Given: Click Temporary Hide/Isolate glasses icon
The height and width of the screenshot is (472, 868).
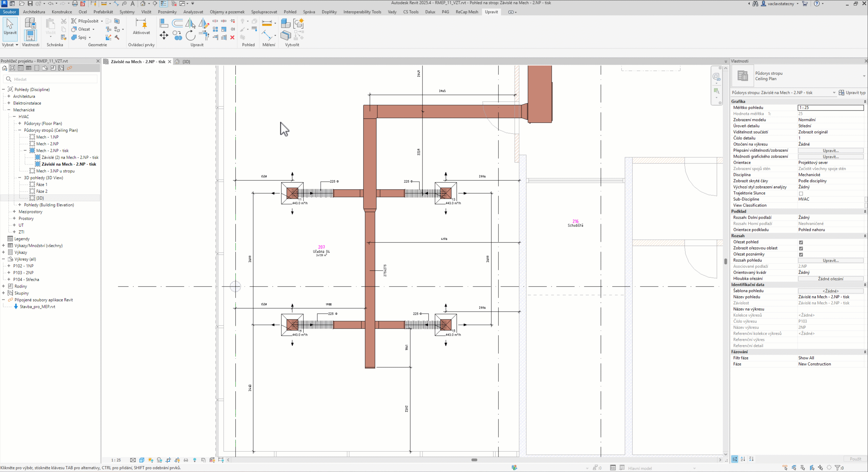Looking at the screenshot, I should (186, 460).
